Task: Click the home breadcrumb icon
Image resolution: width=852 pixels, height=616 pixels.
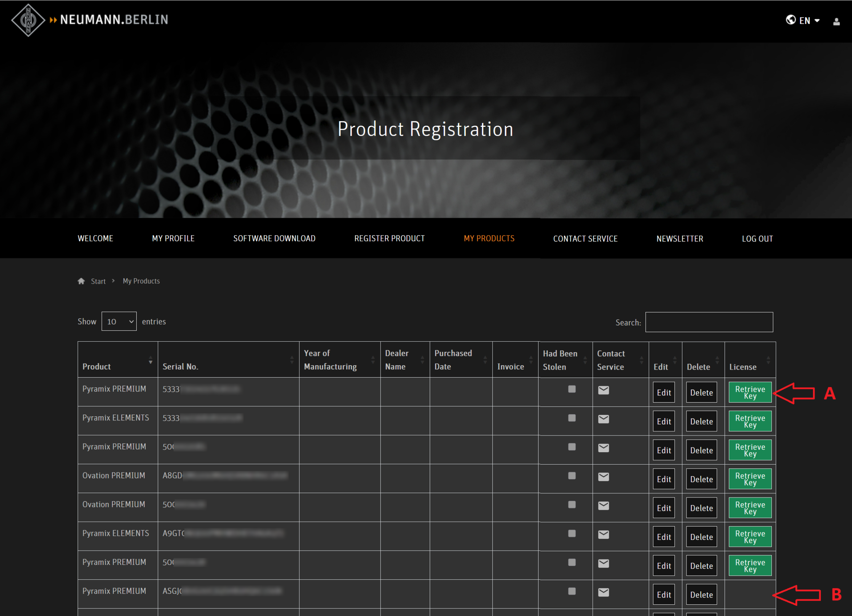Action: click(81, 281)
